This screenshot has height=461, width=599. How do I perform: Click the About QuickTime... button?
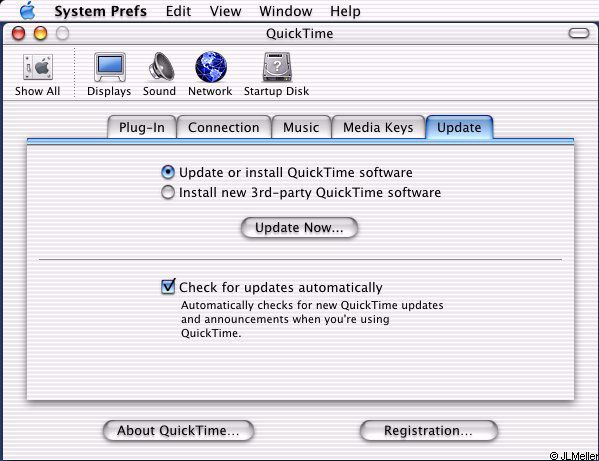pos(178,430)
